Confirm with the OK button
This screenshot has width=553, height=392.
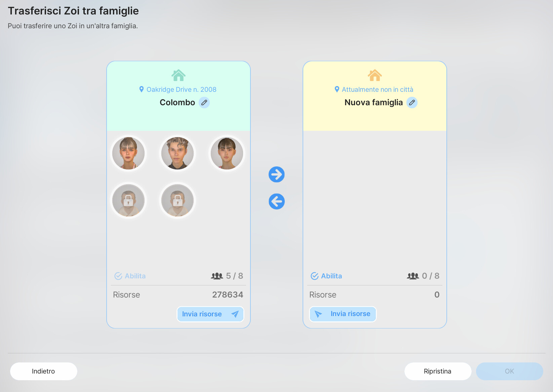click(509, 371)
